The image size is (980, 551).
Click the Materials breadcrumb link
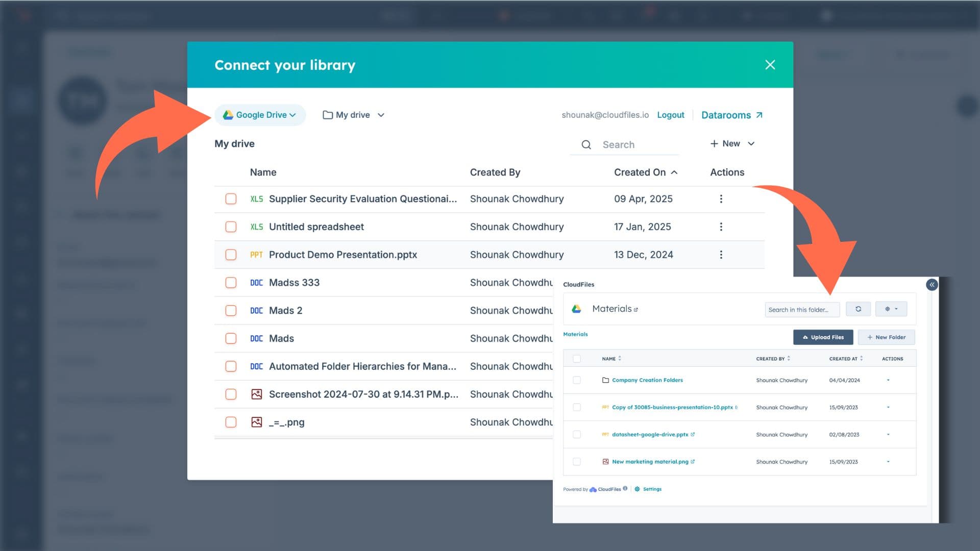click(x=575, y=334)
